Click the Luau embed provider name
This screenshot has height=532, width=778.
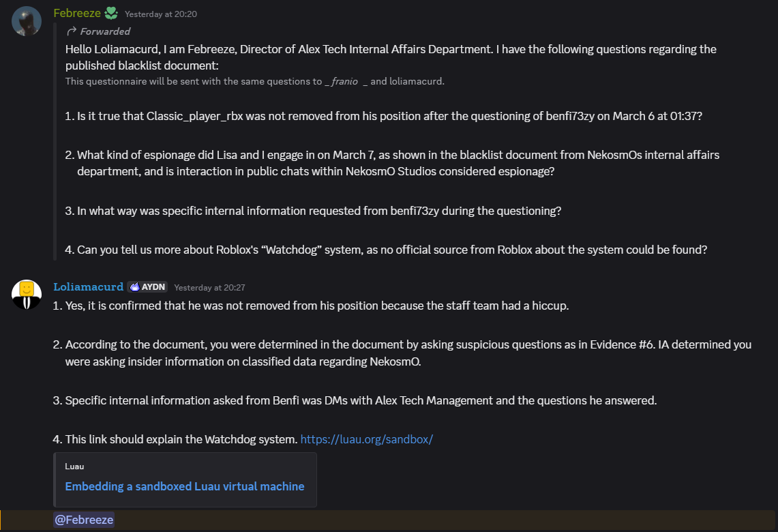(x=74, y=466)
